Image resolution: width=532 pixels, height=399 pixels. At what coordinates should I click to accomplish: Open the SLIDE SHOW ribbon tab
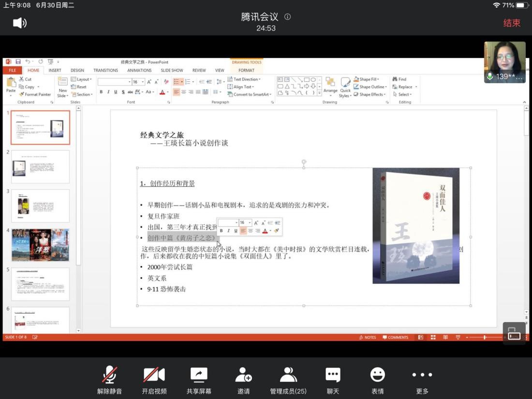[x=172, y=70]
